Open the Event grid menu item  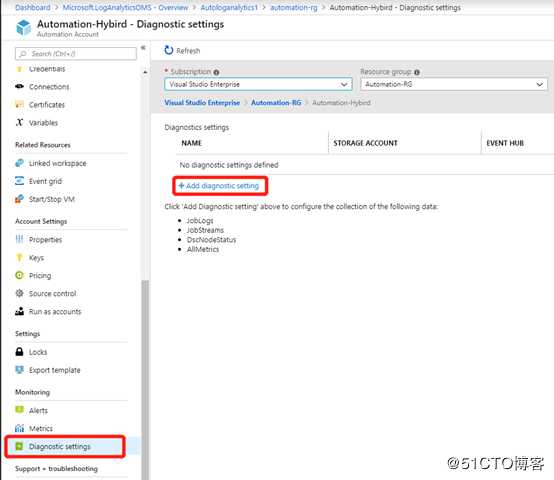point(45,181)
